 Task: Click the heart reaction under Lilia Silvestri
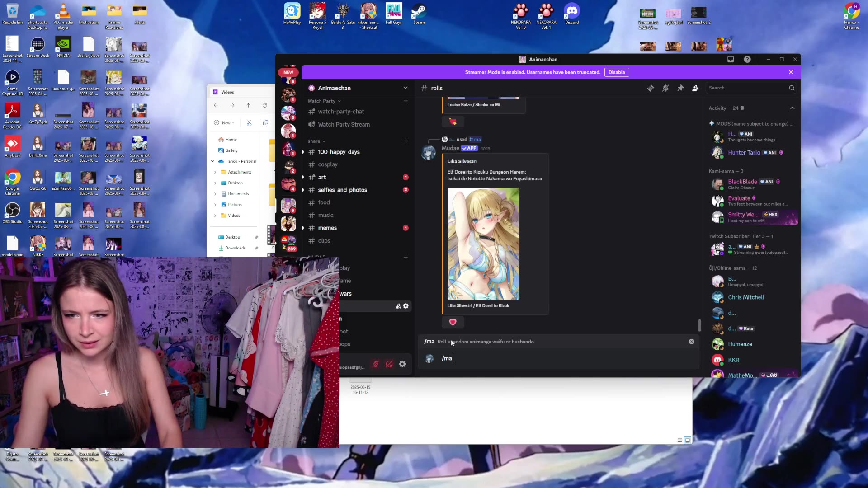[x=453, y=322]
